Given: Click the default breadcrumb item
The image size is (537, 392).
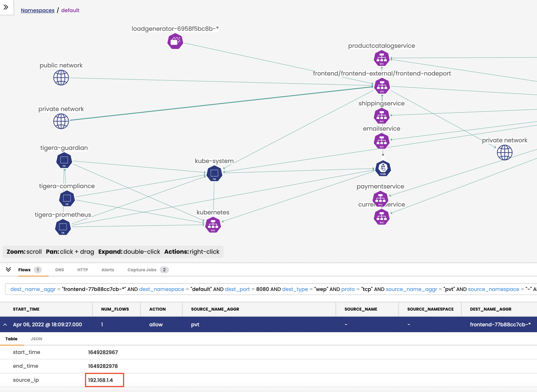Looking at the screenshot, I should click(x=70, y=10).
